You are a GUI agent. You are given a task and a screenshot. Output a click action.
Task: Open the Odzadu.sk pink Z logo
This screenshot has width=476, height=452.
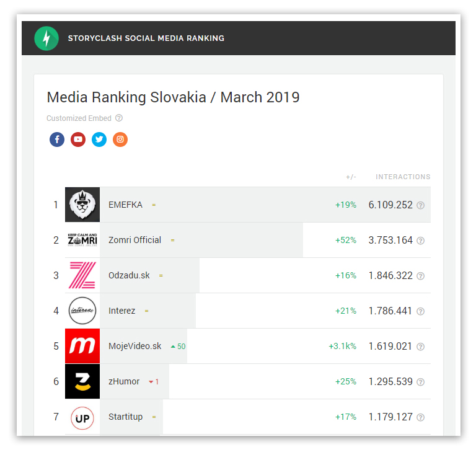click(x=82, y=275)
